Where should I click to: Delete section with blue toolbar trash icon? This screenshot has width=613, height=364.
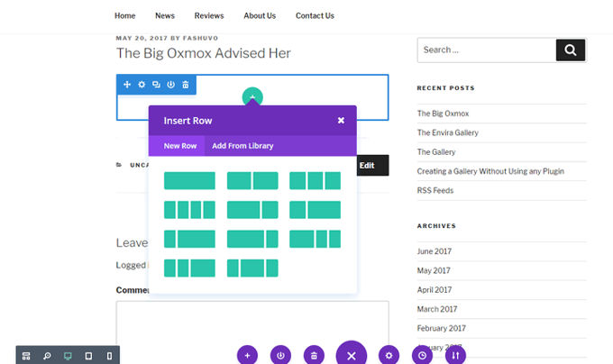coord(186,85)
